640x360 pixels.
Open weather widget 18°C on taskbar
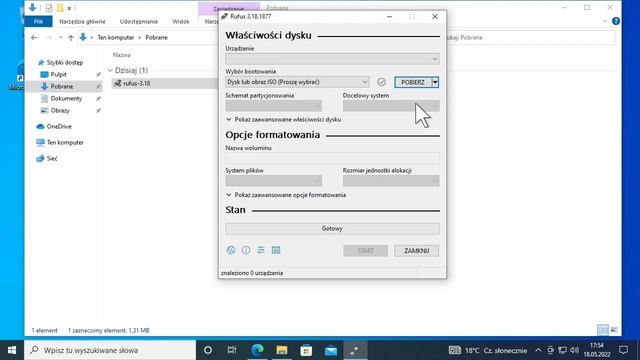click(x=488, y=350)
